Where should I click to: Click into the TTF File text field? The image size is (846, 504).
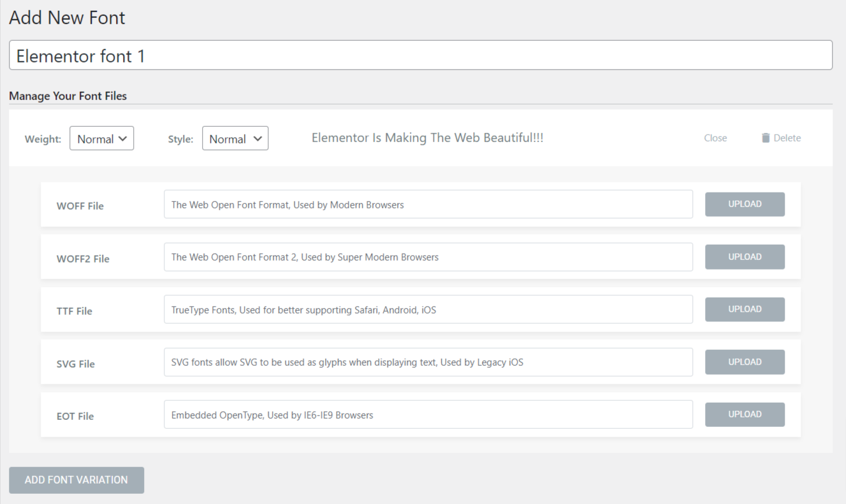tap(428, 310)
